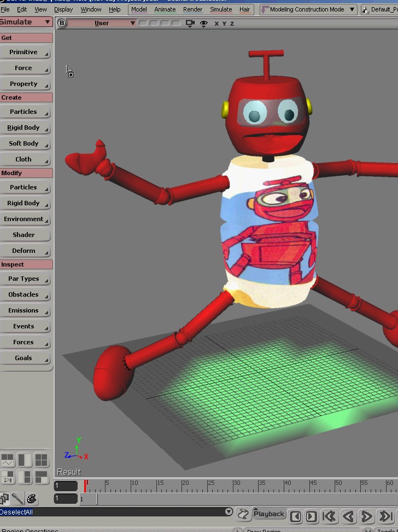Image resolution: width=398 pixels, height=532 pixels.
Task: Switch to the Render toolbar
Action: (x=192, y=9)
